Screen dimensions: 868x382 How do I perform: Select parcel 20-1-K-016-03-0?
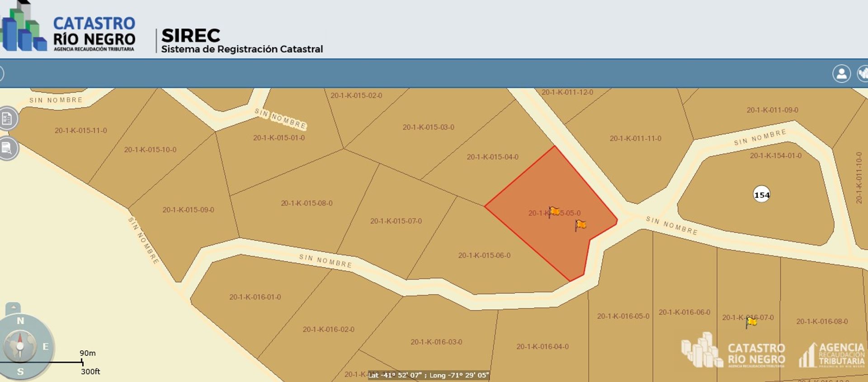pyautogui.click(x=436, y=342)
